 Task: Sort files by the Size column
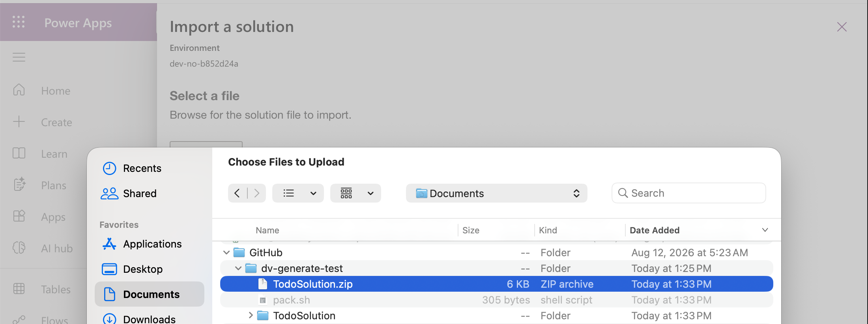(x=471, y=230)
